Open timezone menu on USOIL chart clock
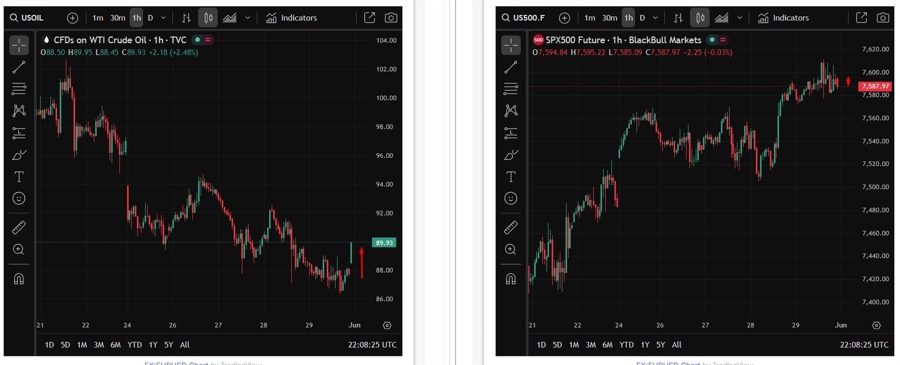The height and width of the screenshot is (365, 900). [373, 345]
